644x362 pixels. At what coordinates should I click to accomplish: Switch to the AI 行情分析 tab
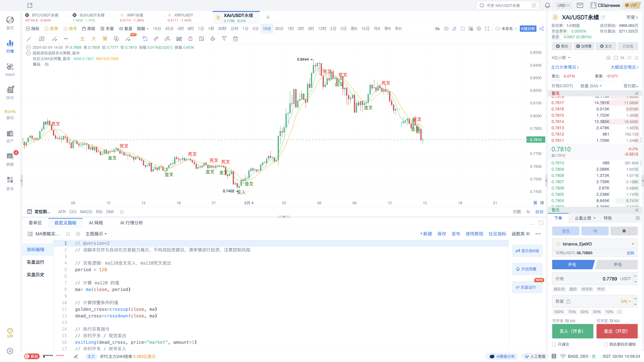point(131,223)
